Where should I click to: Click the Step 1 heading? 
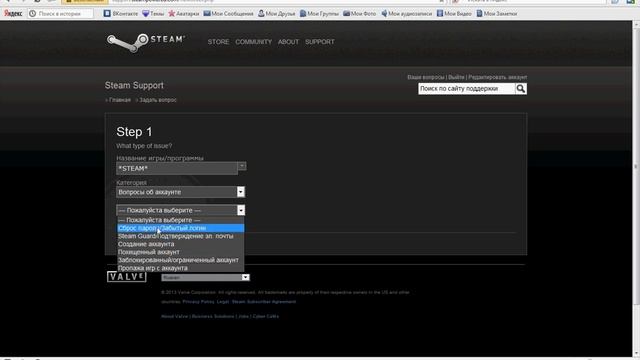(x=134, y=132)
